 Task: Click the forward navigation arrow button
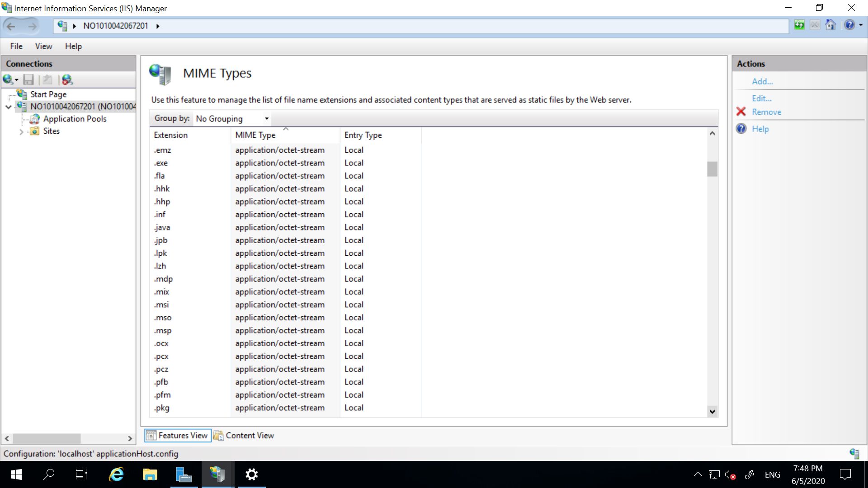[32, 26]
